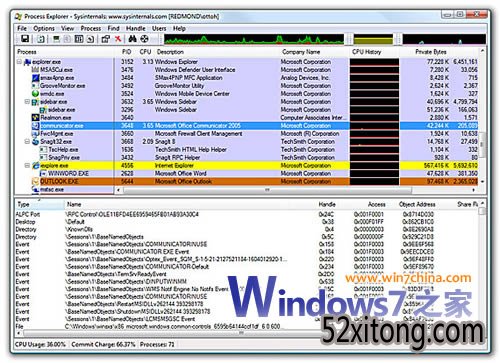This screenshot has height=363, width=500.
Task: Collapse the explorer.exe process tree
Action: click(19, 62)
